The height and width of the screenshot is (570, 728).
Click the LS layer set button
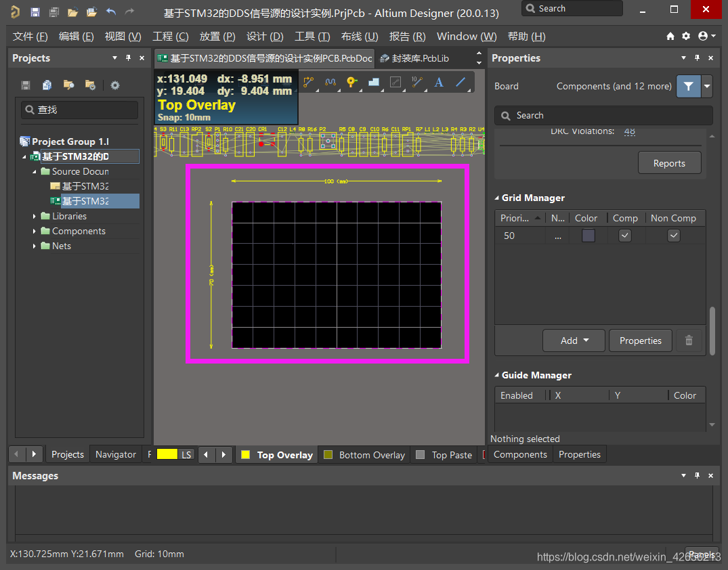tap(186, 454)
